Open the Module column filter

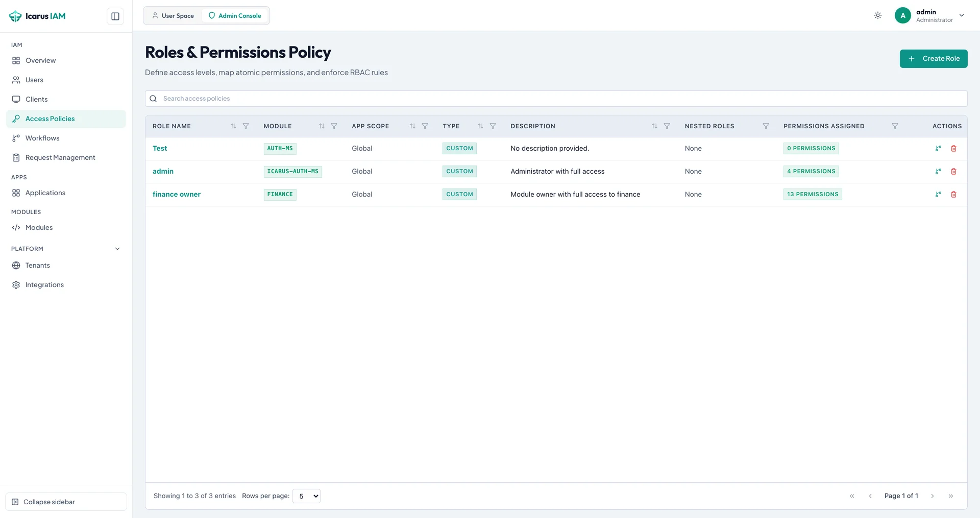[334, 126]
